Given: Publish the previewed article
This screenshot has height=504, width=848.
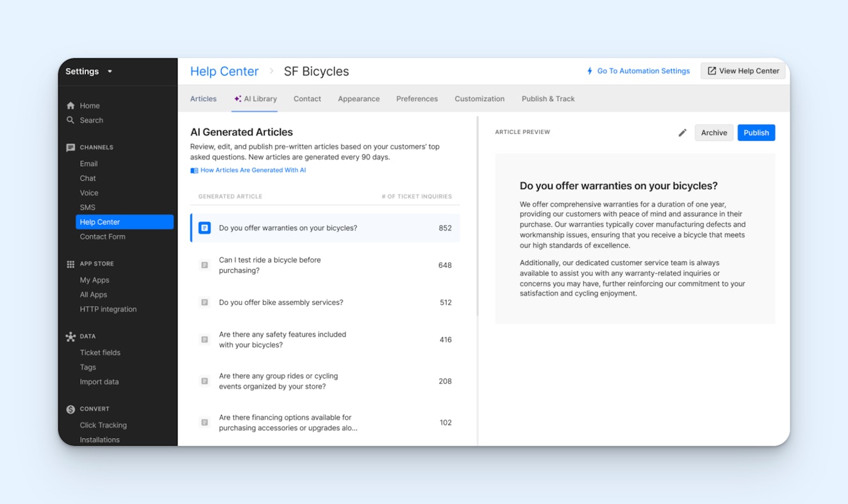Looking at the screenshot, I should click(756, 133).
